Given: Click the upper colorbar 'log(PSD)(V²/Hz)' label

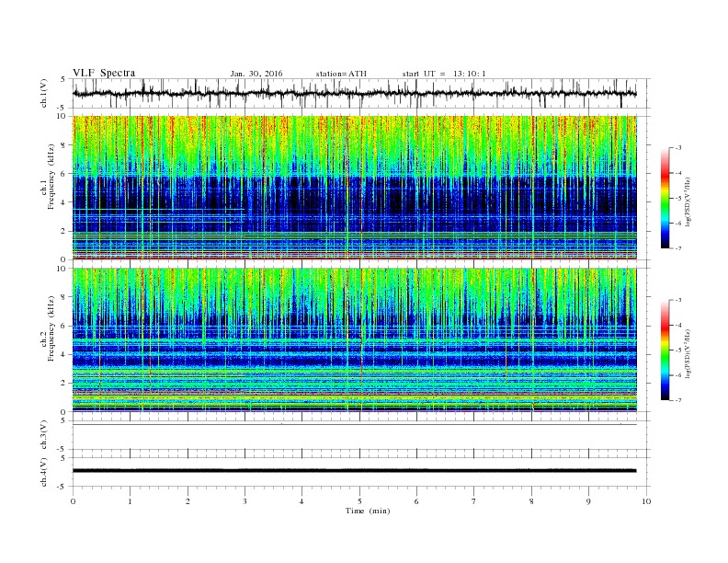Looking at the screenshot, I should (x=688, y=201).
